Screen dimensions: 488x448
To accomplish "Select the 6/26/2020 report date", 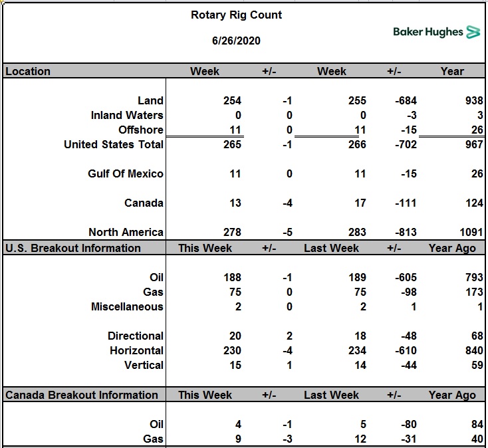I will click(x=236, y=41).
